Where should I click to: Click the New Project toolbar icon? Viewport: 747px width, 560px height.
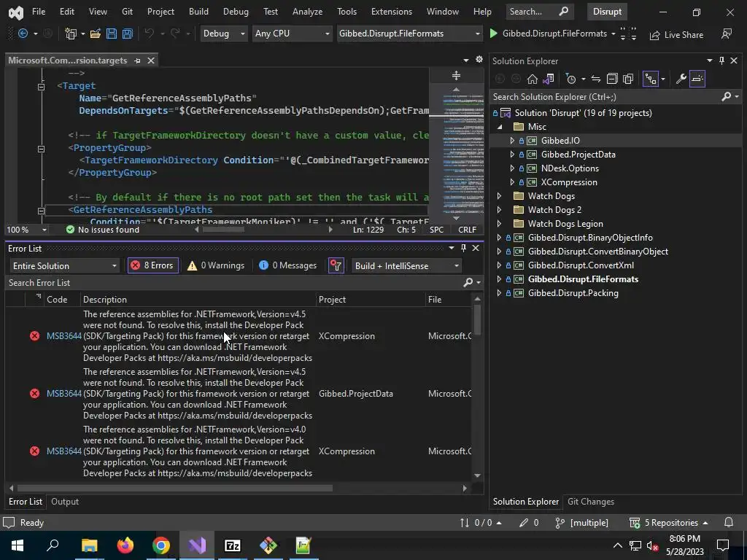point(71,34)
